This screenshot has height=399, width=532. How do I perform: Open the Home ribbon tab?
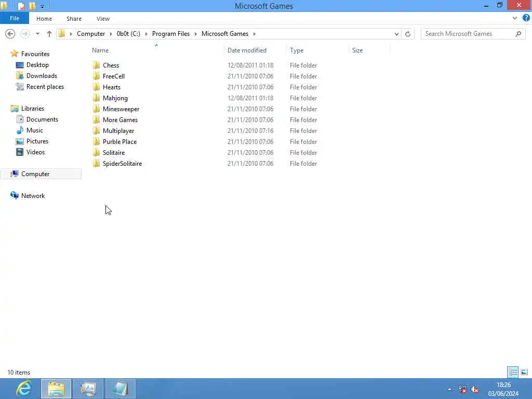(44, 19)
